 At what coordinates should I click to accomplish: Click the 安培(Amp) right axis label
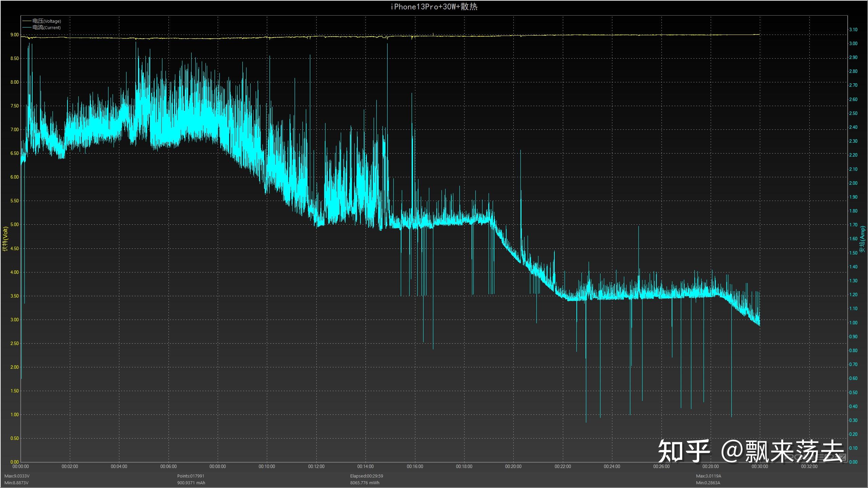coord(863,239)
